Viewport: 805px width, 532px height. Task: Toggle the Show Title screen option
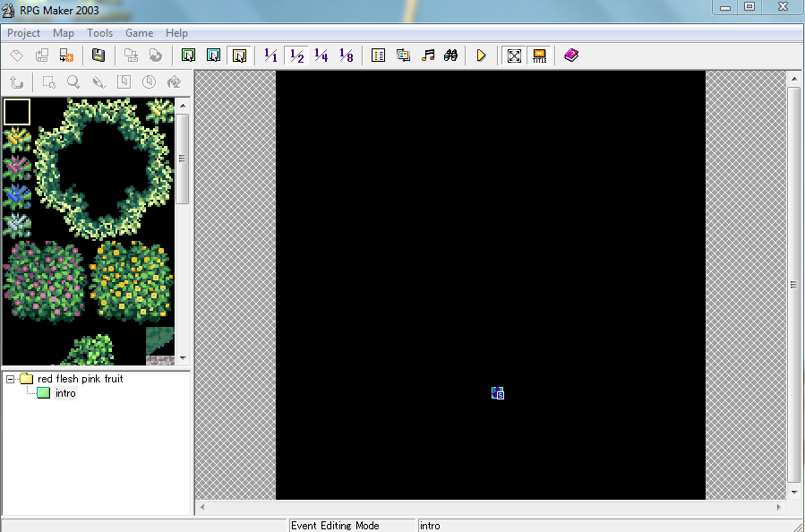(539, 56)
